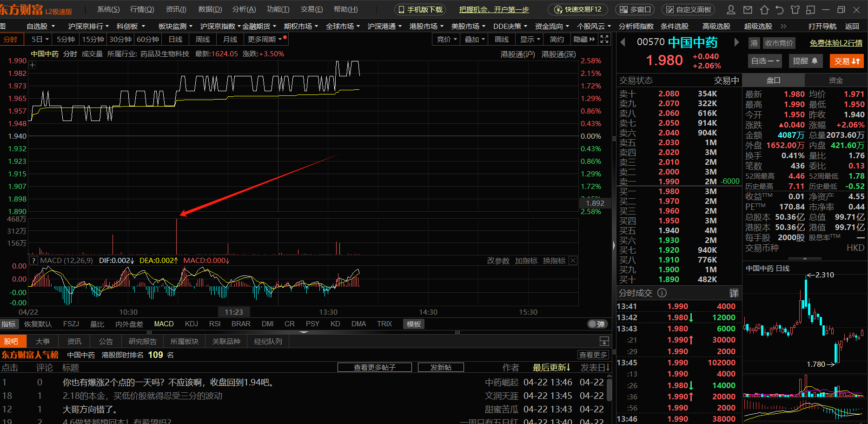Open the 更多周期 period dropdown
Viewport: 868px width, 424px height.
[265, 40]
